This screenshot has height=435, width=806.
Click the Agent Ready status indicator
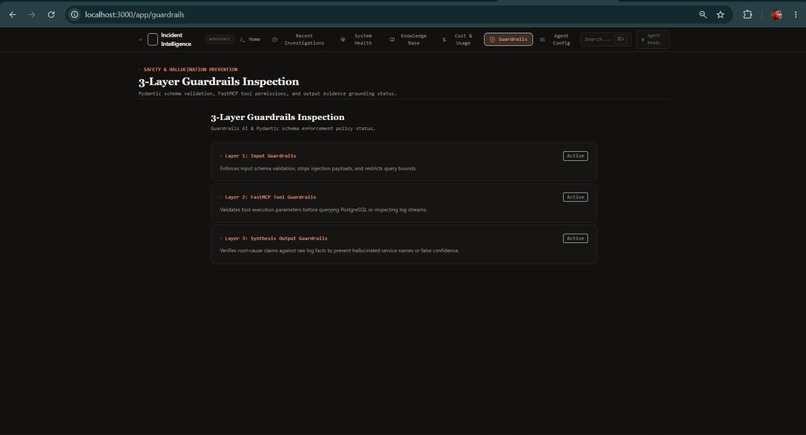(x=653, y=40)
